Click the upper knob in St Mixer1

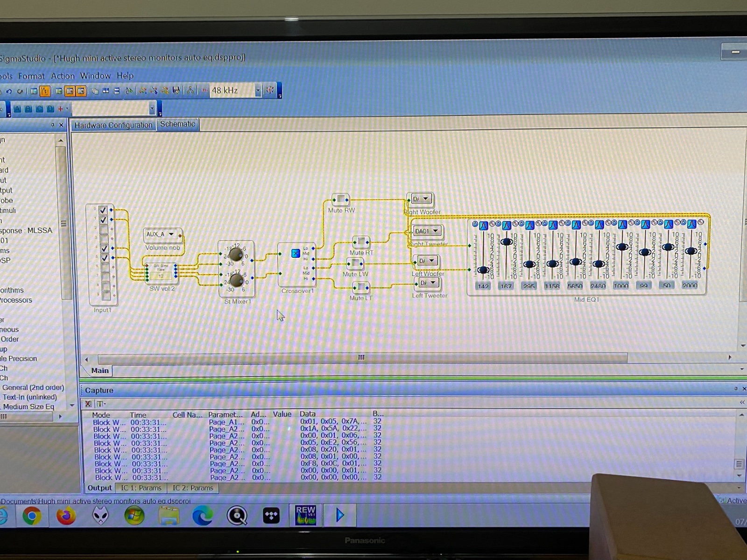click(x=236, y=254)
